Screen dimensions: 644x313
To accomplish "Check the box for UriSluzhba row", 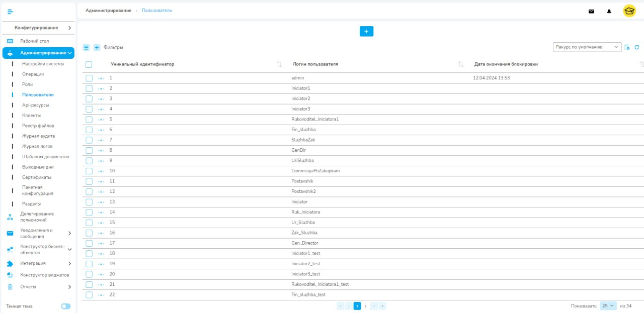I will coord(89,160).
